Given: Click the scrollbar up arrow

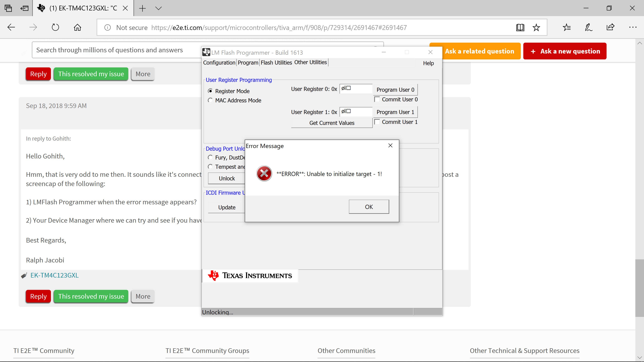Looking at the screenshot, I should [640, 43].
